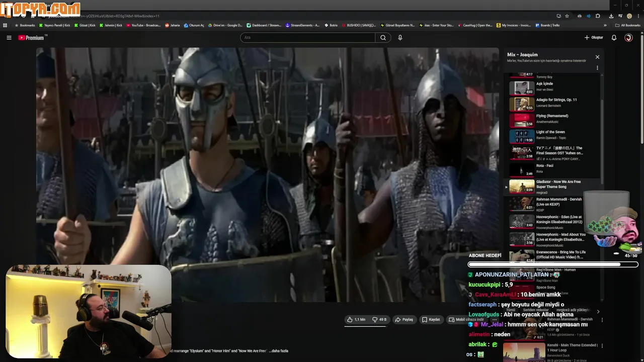This screenshot has height=362, width=644.
Task: Open BUSHIDO | SAVAŞÇI bookmark
Action: point(358,25)
